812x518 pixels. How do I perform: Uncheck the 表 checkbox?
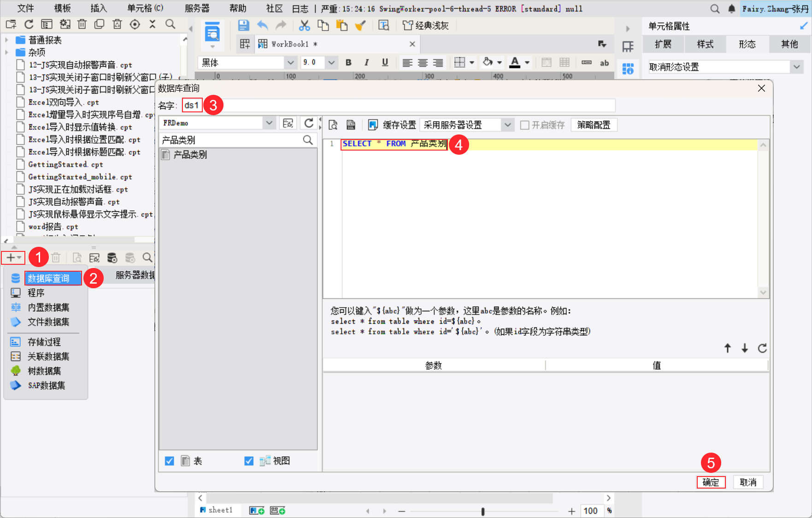(x=170, y=461)
